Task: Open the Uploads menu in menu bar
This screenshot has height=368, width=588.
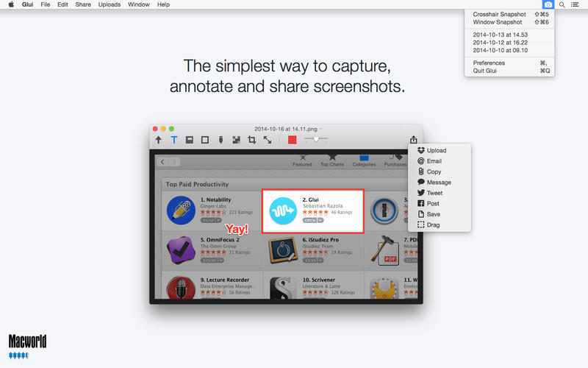Action: click(x=110, y=4)
